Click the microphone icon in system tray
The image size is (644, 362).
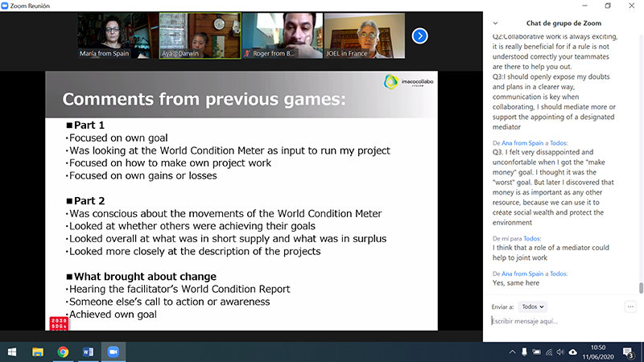pos(524,352)
